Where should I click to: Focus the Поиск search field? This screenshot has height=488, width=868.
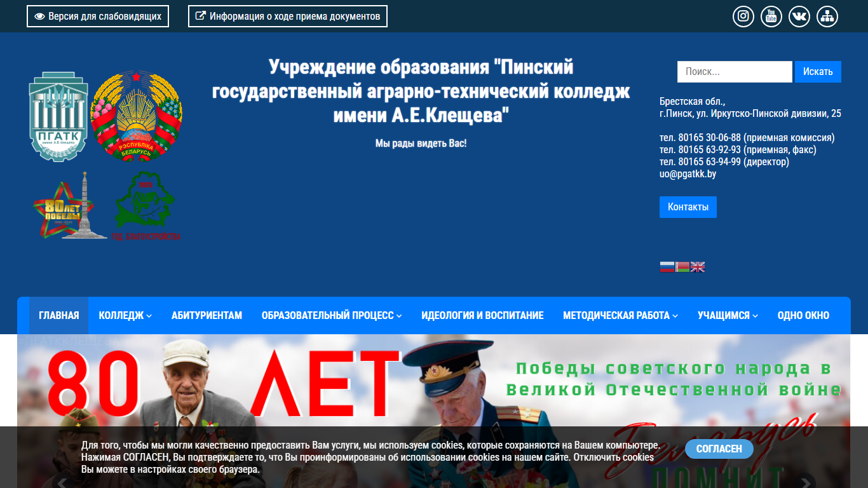click(735, 72)
